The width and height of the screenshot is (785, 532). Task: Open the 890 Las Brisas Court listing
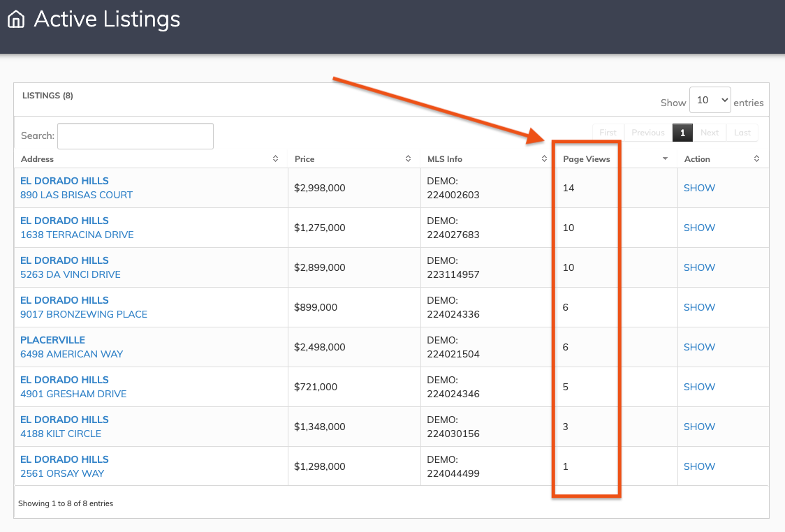[76, 195]
